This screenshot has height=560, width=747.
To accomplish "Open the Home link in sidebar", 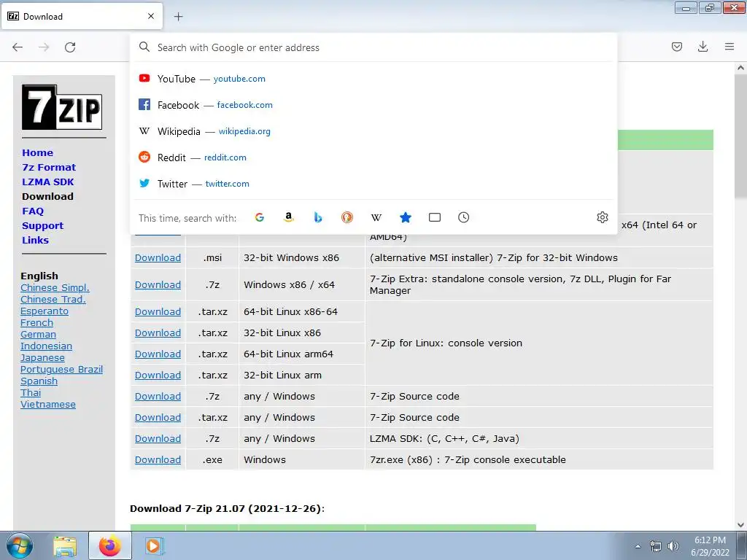I will (38, 153).
